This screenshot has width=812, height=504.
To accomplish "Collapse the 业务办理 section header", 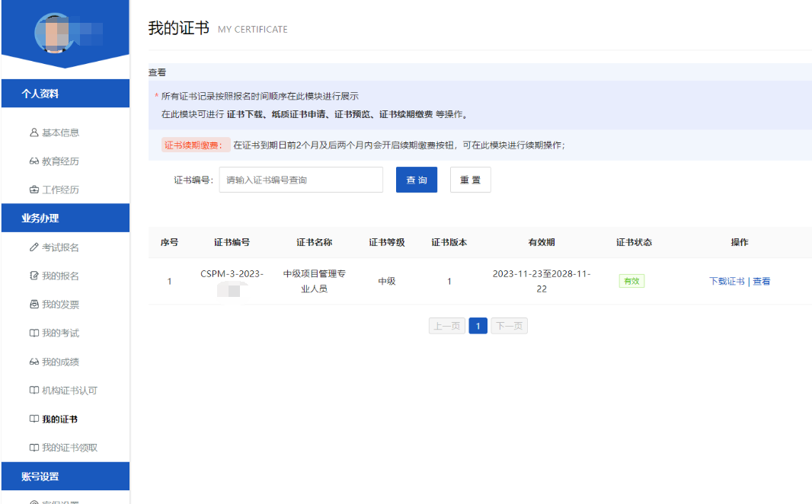I will (x=65, y=219).
